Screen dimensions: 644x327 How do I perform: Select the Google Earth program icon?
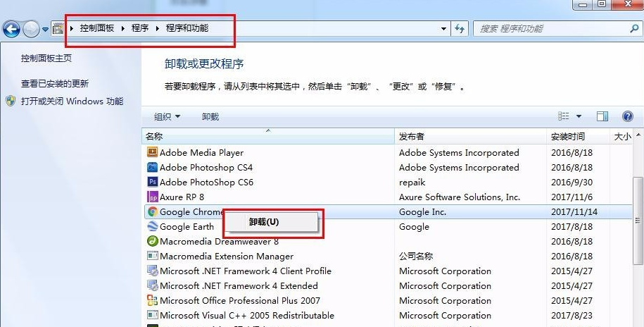pyautogui.click(x=152, y=226)
